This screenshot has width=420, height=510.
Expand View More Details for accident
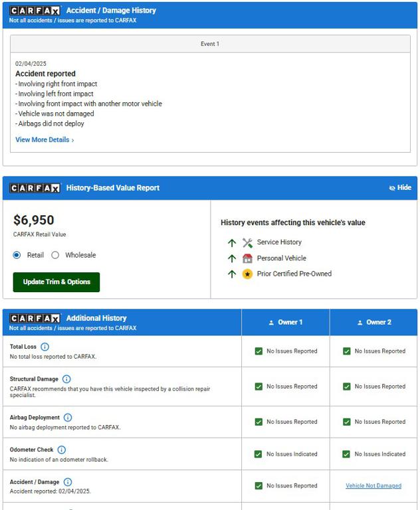click(x=45, y=139)
